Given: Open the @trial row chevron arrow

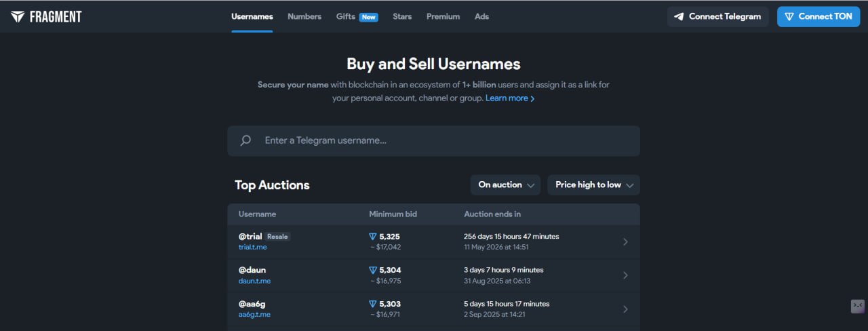Looking at the screenshot, I should coord(625,241).
